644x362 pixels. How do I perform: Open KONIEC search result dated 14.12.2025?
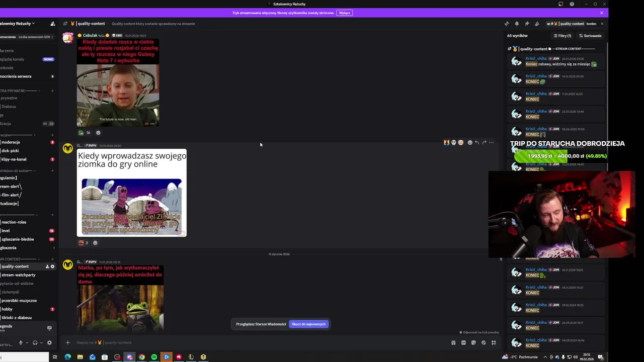556,79
